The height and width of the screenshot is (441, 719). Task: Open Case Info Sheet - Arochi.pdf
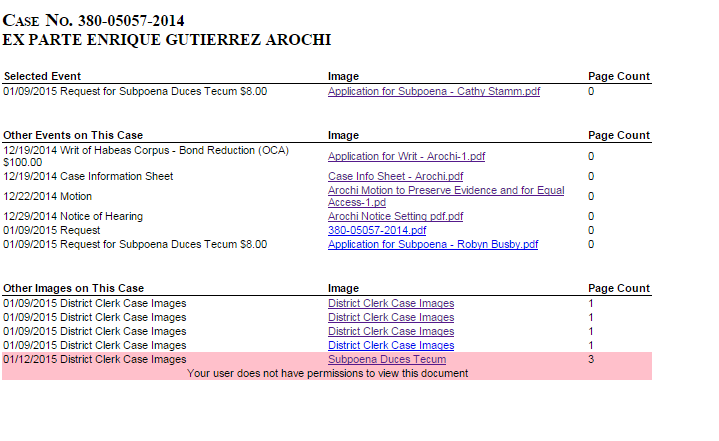click(x=395, y=176)
